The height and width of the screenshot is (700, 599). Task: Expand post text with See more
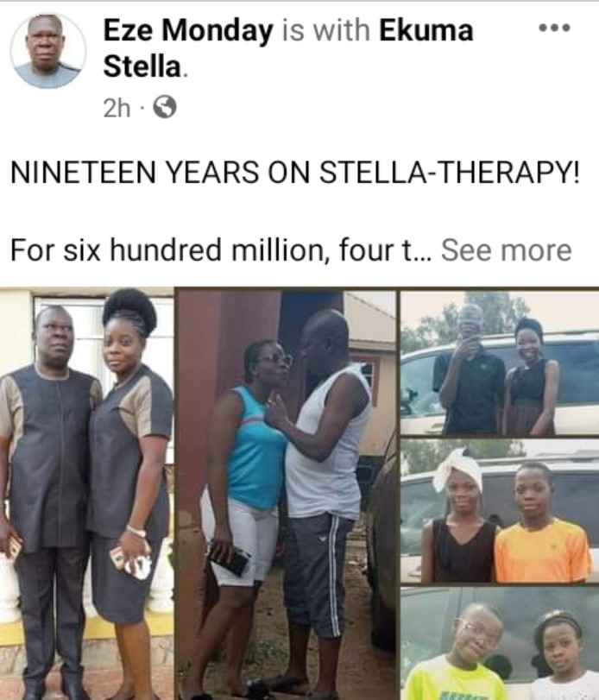[506, 250]
